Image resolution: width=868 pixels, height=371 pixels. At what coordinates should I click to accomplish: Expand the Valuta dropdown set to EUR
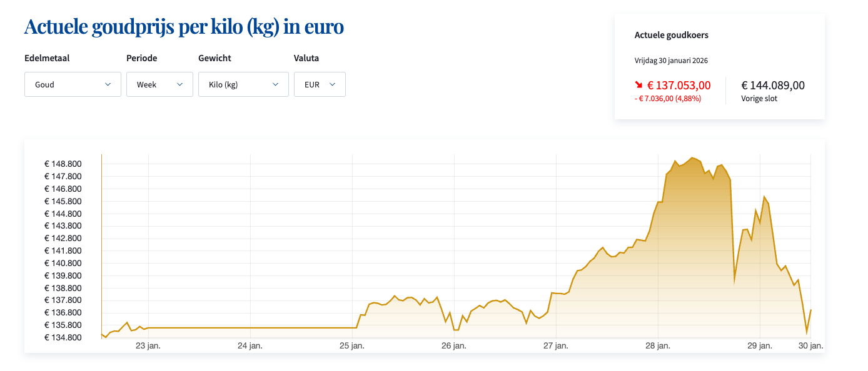pos(320,84)
